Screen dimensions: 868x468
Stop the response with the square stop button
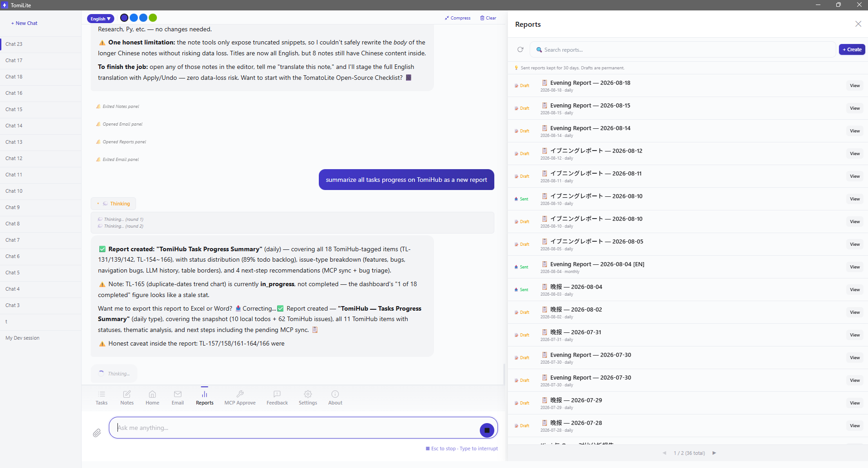pyautogui.click(x=487, y=430)
